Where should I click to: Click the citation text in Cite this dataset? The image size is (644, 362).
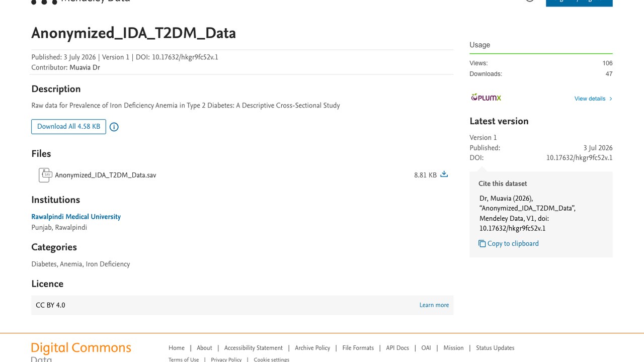[x=527, y=213]
